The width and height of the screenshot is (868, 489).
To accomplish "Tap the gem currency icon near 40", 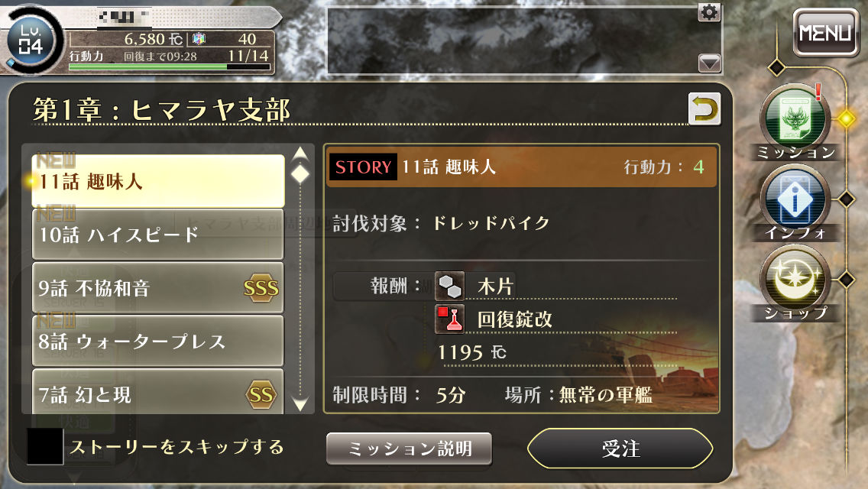I will [x=199, y=39].
